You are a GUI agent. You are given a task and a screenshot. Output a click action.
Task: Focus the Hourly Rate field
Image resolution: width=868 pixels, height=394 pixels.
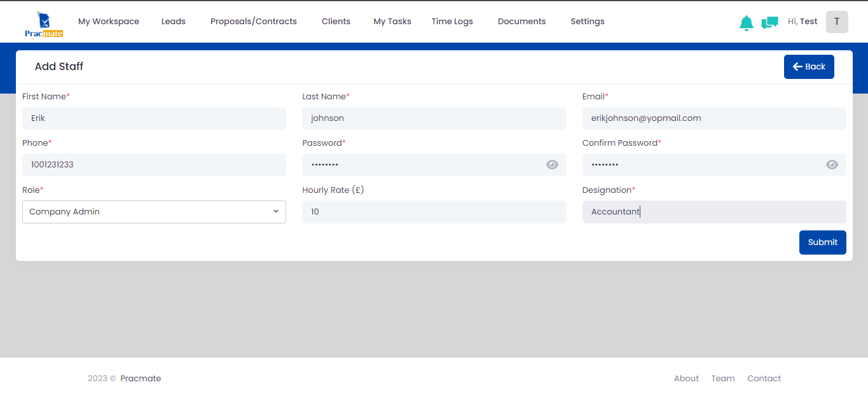[x=434, y=212]
